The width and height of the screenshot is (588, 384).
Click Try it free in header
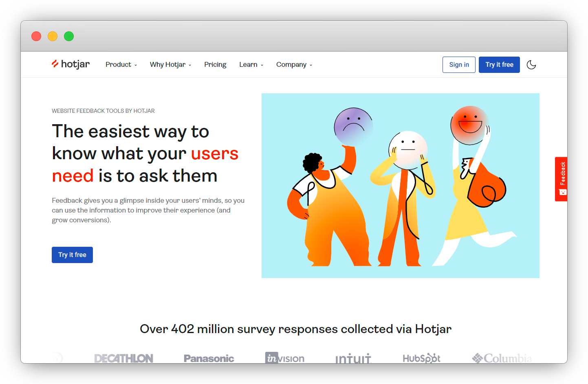(499, 65)
